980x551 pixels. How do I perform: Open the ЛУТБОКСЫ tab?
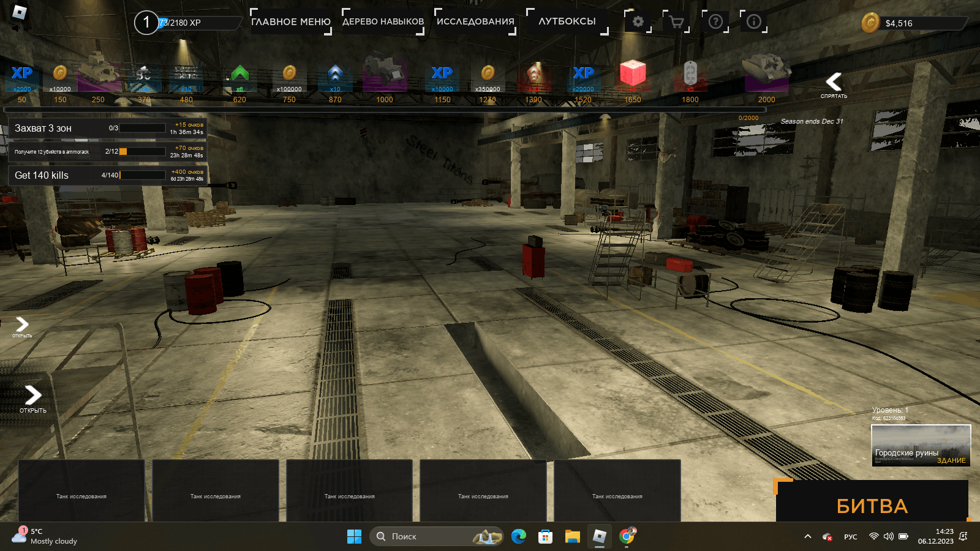567,21
